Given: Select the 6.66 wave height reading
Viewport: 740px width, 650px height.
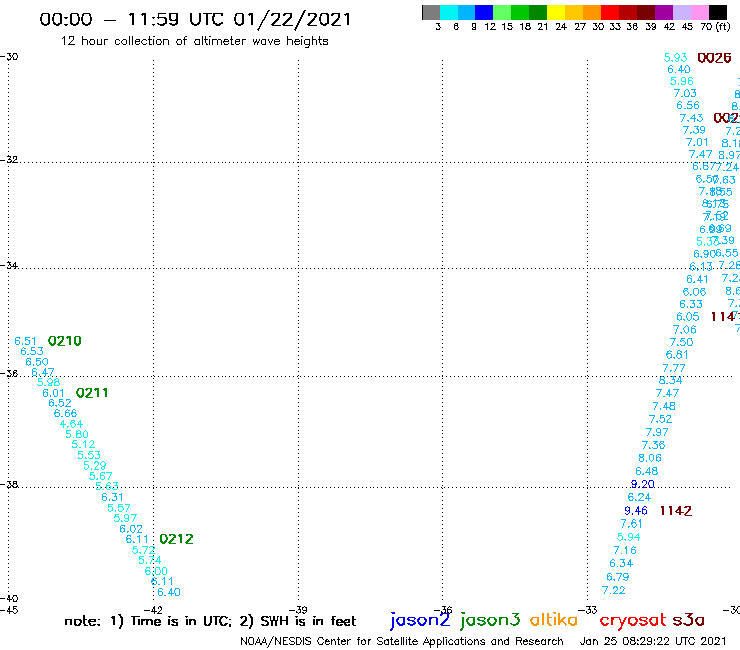Looking at the screenshot, I should tap(65, 414).
